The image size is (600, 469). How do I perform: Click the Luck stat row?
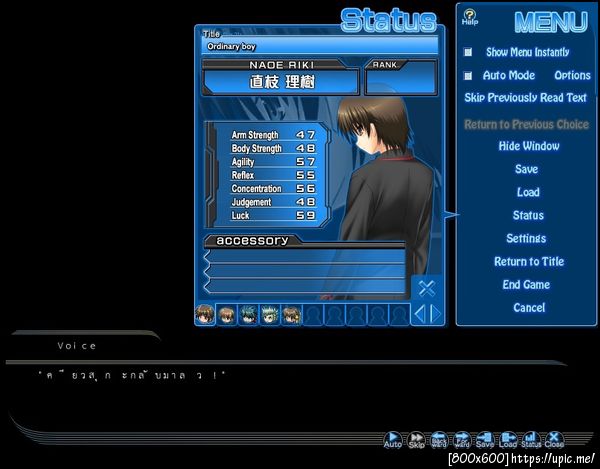click(x=273, y=215)
